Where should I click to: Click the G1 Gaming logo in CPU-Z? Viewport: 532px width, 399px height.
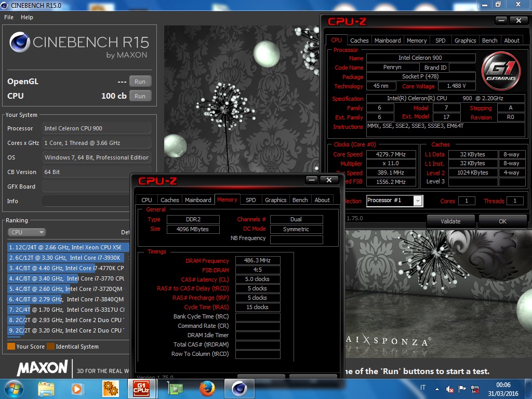coord(501,71)
